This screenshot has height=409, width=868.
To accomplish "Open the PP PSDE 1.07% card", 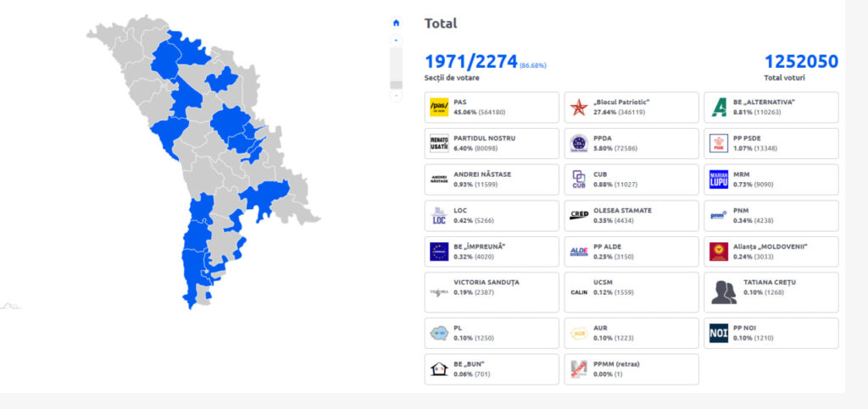I will point(771,143).
